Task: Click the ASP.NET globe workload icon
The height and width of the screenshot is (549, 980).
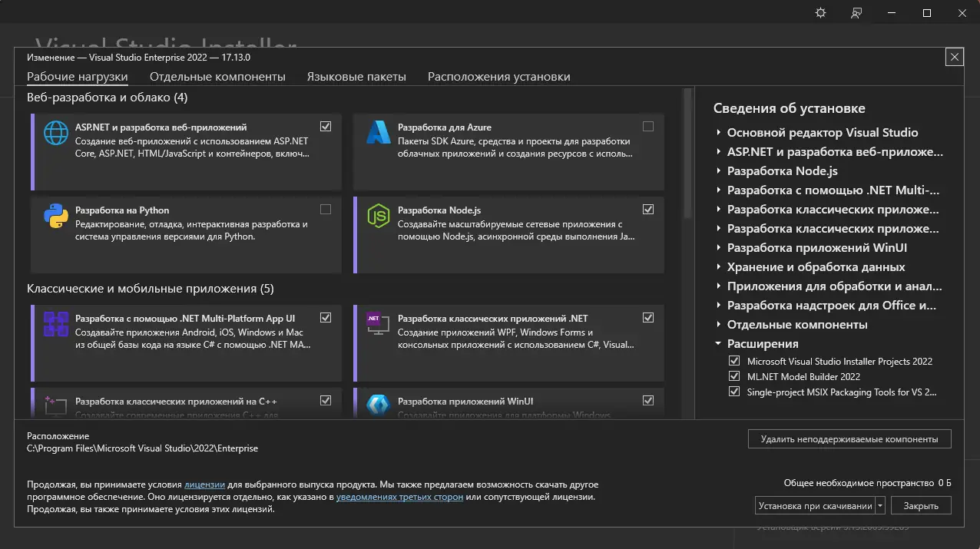Action: coord(56,133)
